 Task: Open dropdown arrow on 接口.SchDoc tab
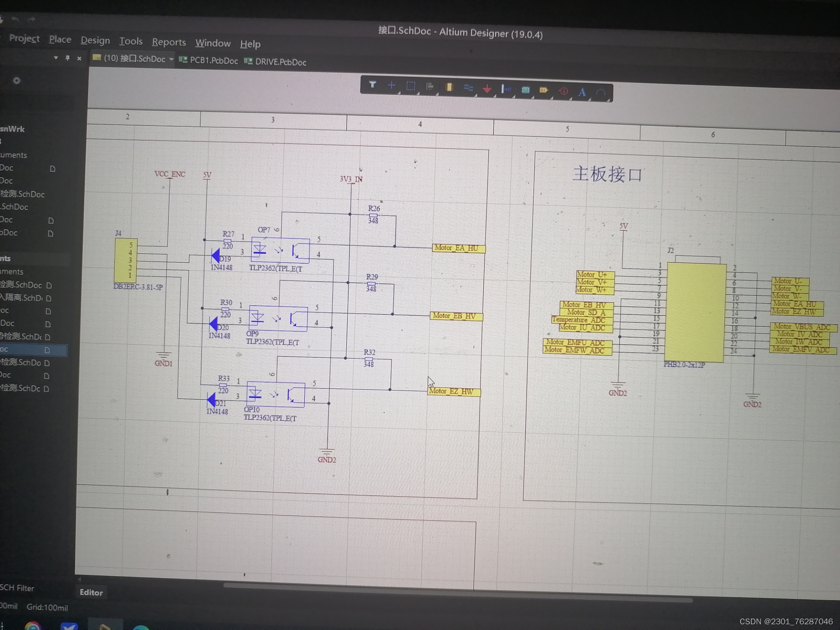pyautogui.click(x=171, y=59)
